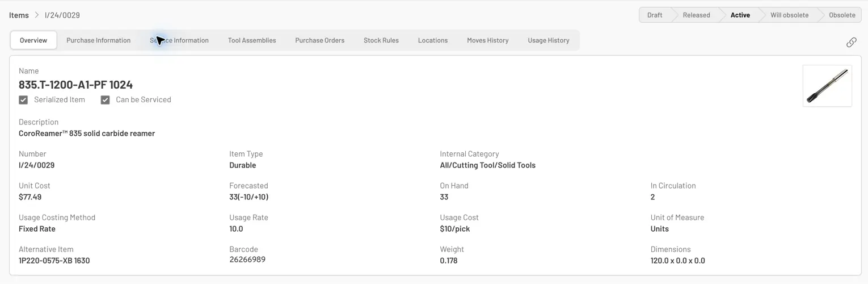
Task: Open the Stock Rules tab
Action: [x=381, y=40]
